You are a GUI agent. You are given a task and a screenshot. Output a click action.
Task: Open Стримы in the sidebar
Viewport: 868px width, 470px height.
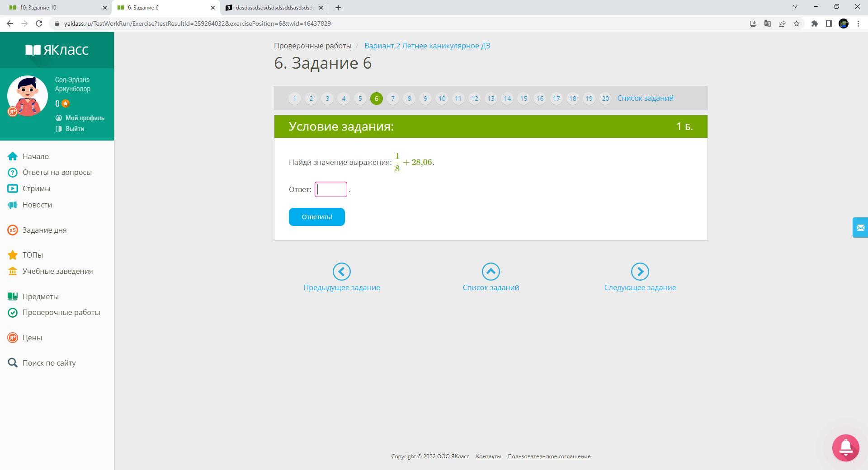coord(36,188)
